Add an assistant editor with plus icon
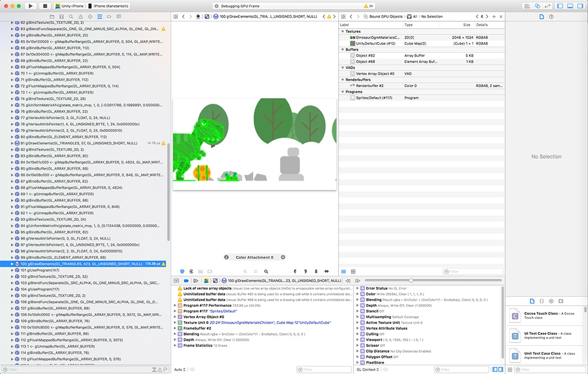The image size is (588, 374). tap(494, 17)
